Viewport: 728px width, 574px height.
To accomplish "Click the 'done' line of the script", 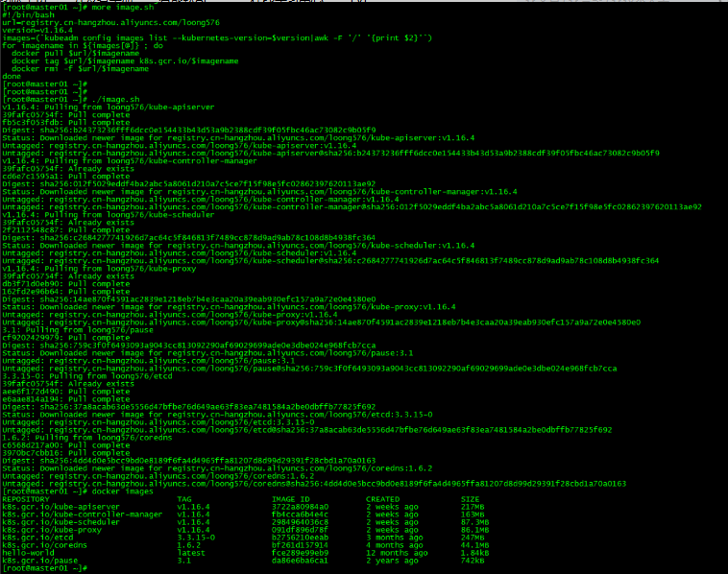I will click(12, 77).
